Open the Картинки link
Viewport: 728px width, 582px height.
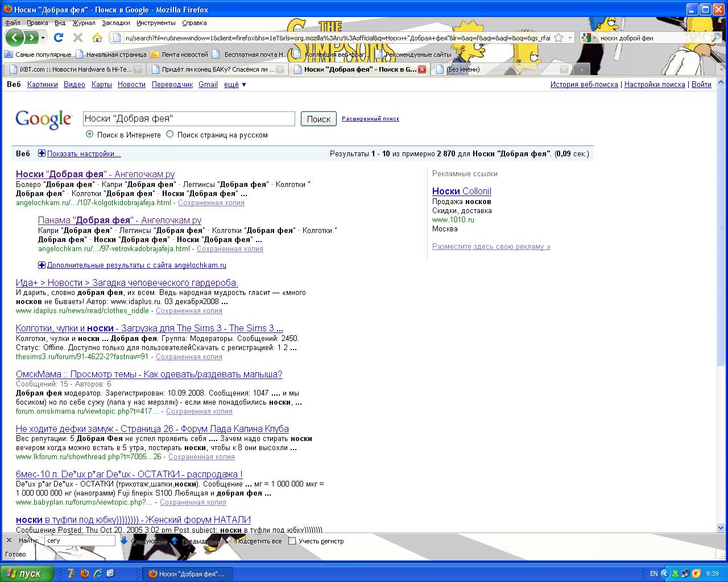[x=43, y=84]
